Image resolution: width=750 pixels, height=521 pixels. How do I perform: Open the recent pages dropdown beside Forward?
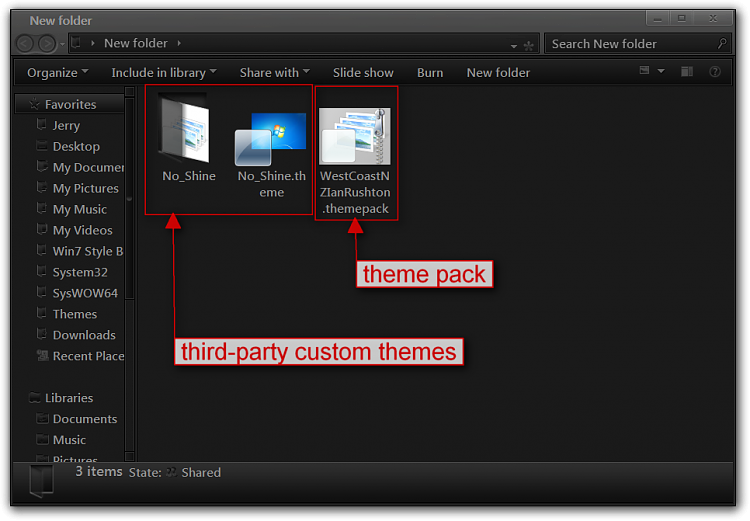pyautogui.click(x=62, y=44)
